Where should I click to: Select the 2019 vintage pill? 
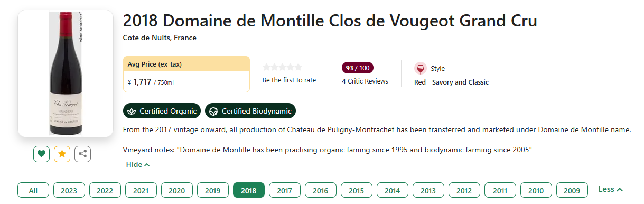tap(213, 190)
